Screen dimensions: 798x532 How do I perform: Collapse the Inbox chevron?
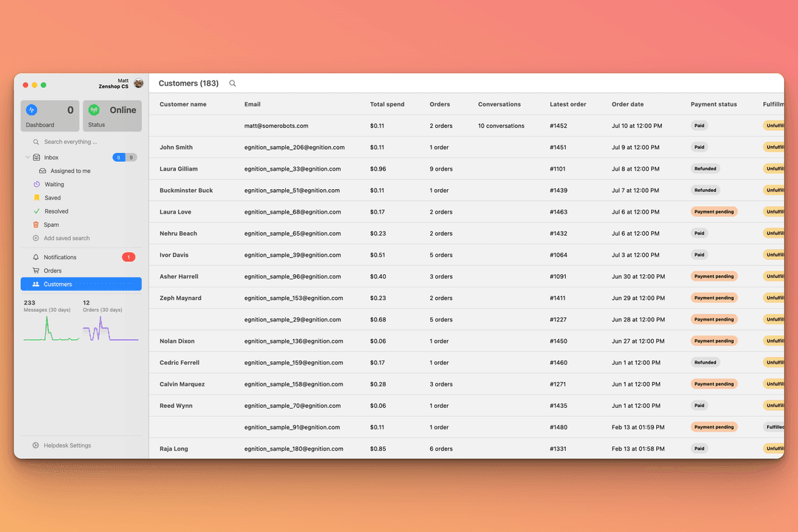click(x=27, y=157)
